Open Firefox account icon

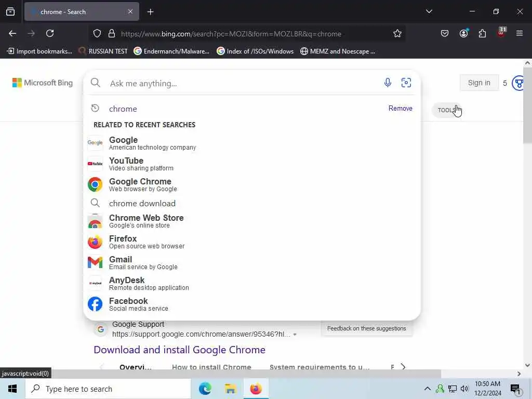(463, 34)
